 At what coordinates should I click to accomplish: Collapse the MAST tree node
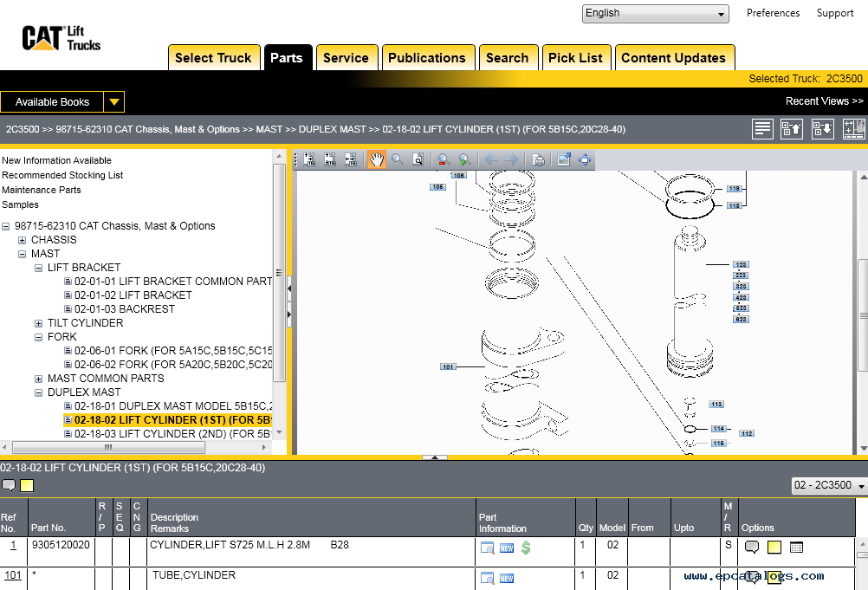coord(23,254)
